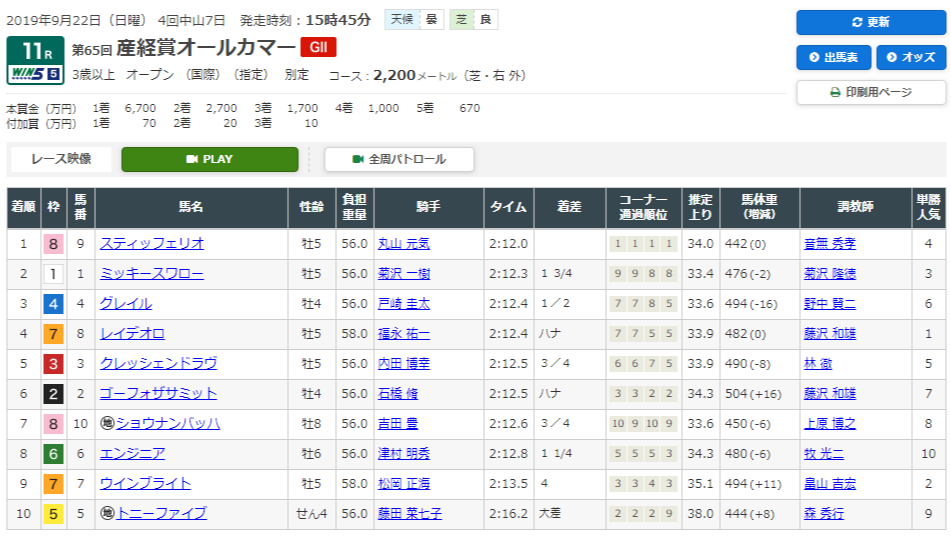Open trainer link 菊沢 隆徳

click(830, 274)
